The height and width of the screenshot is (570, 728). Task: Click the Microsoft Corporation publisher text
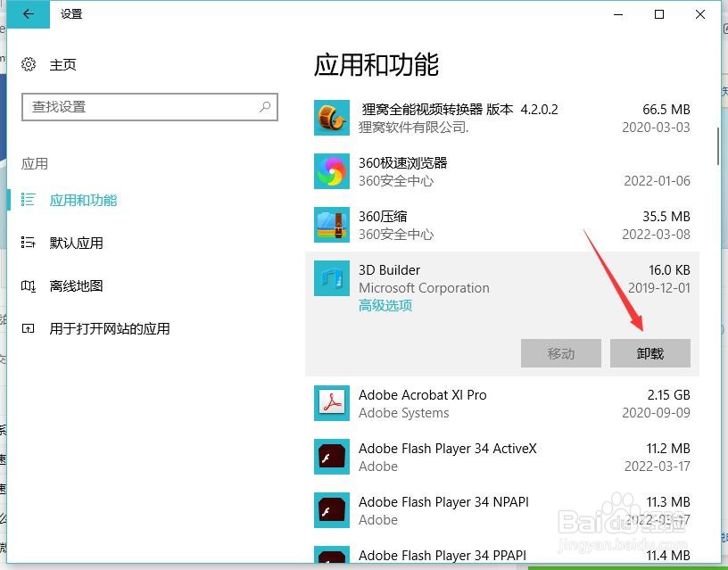point(424,288)
